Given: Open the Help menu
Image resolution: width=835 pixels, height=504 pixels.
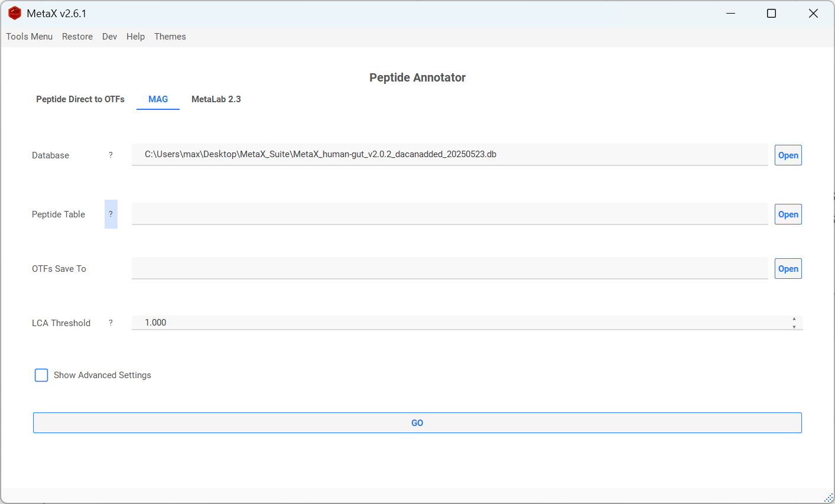Looking at the screenshot, I should pos(135,37).
